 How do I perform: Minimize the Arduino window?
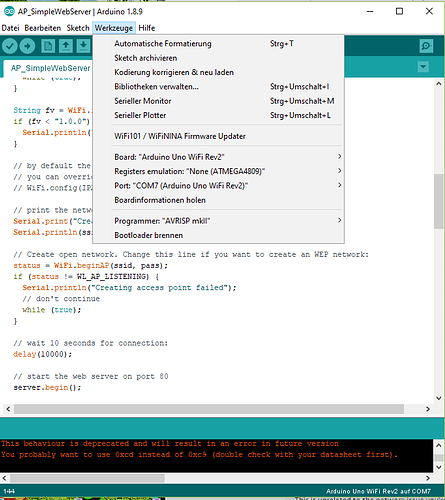pyautogui.click(x=370, y=11)
